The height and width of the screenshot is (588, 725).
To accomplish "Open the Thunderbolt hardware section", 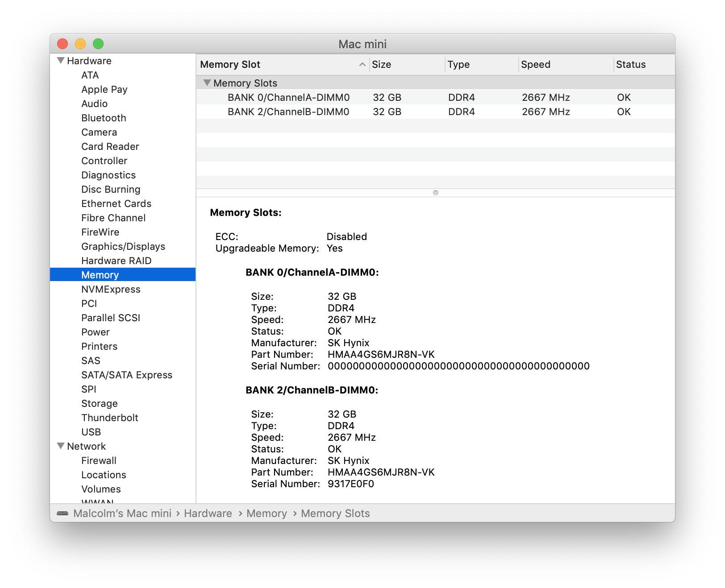I will (109, 418).
